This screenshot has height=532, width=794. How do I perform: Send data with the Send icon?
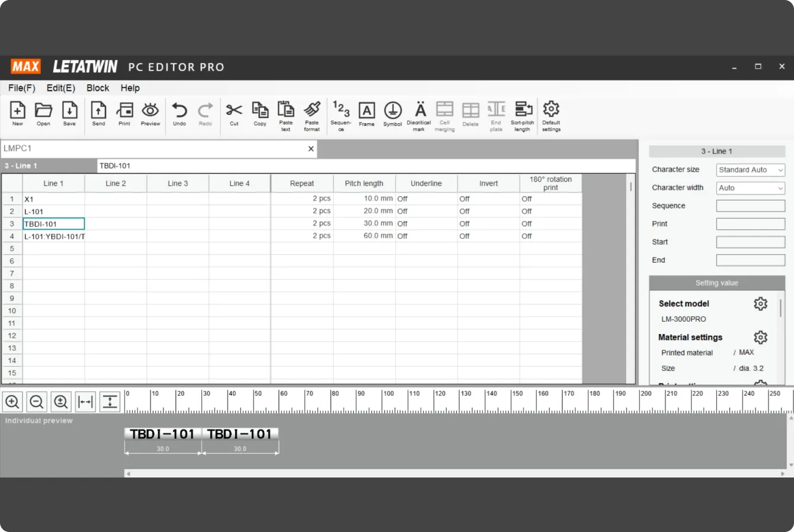[98, 113]
